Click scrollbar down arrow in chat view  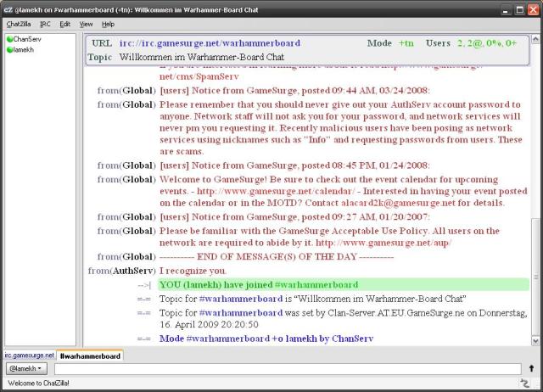535,341
